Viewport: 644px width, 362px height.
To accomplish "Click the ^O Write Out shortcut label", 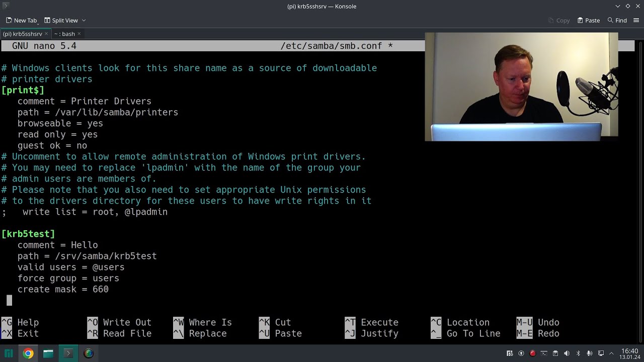I will (x=119, y=322).
